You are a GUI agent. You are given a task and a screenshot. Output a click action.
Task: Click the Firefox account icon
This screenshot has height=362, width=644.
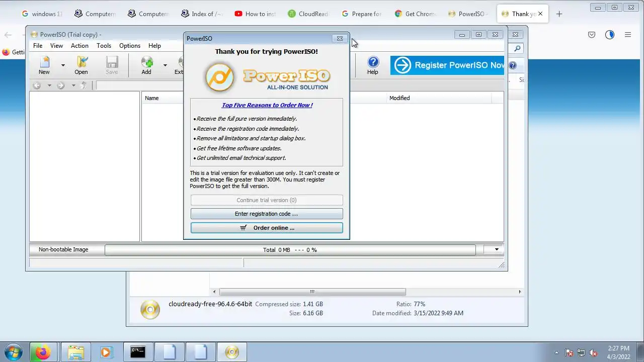coord(610,35)
